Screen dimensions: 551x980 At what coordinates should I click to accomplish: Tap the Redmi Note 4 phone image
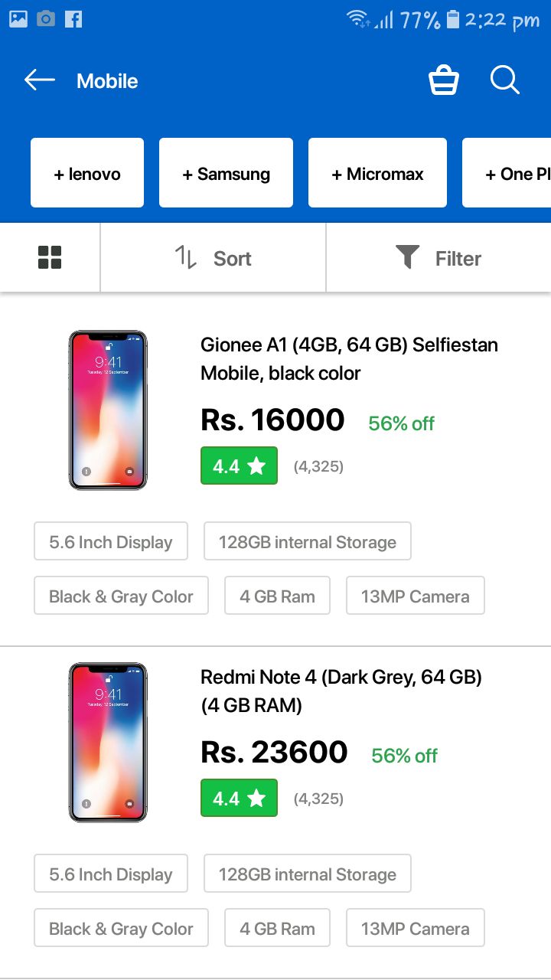click(108, 743)
